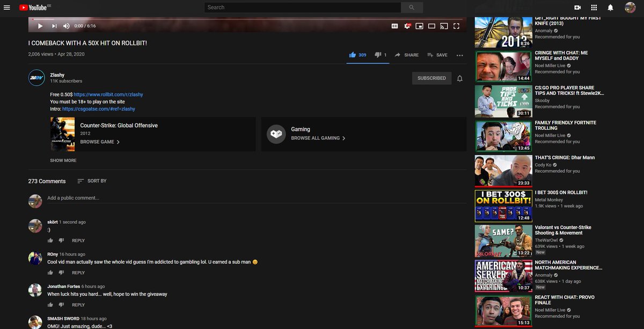
Task: Cast video to a TV
Action: pos(444,26)
